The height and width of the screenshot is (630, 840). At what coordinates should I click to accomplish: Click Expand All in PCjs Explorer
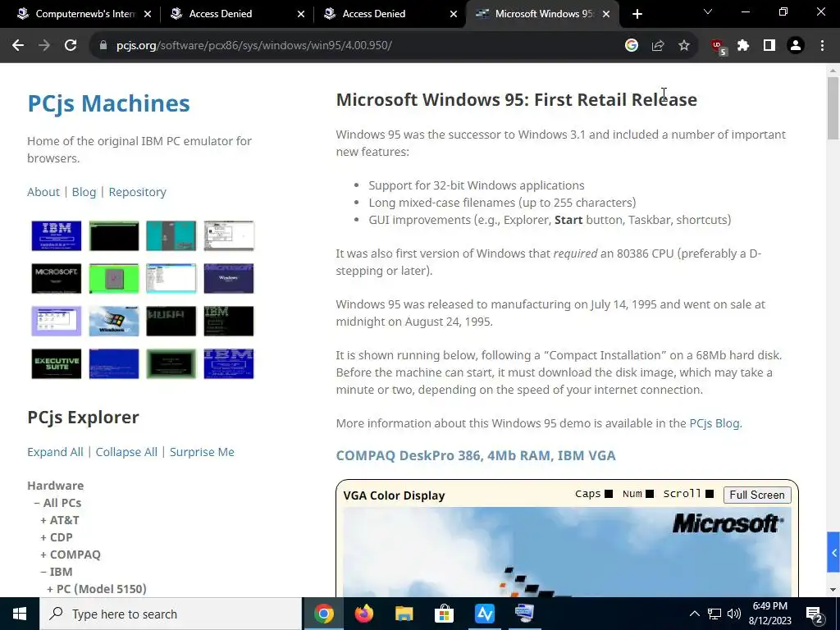(x=55, y=452)
